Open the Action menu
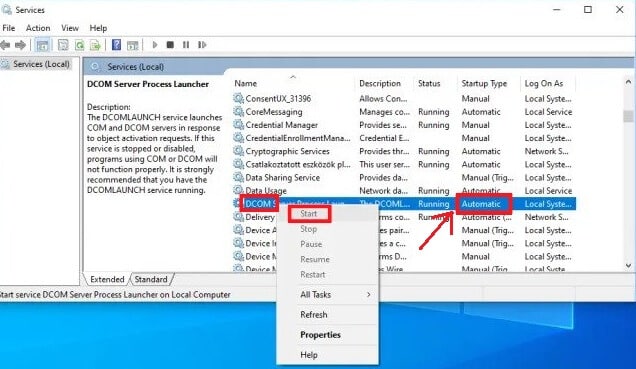 (x=38, y=28)
